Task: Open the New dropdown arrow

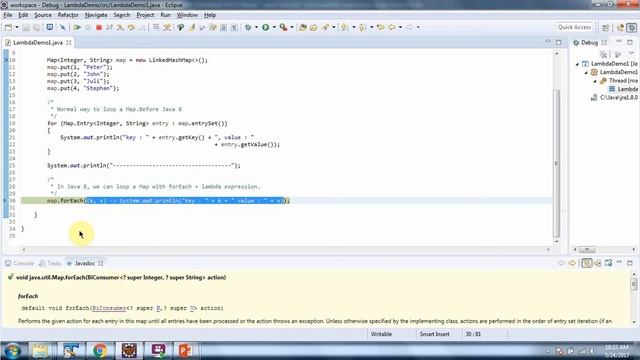Action: (17, 27)
